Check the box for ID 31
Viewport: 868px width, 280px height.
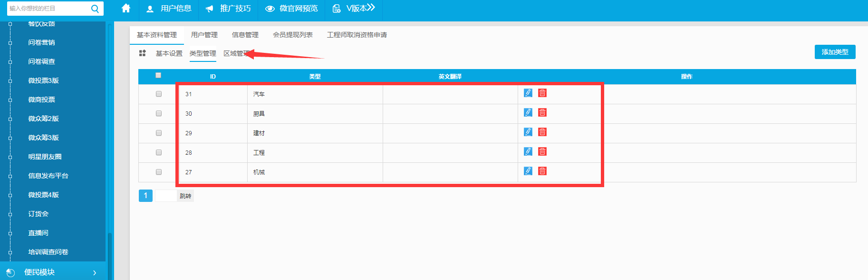[159, 94]
